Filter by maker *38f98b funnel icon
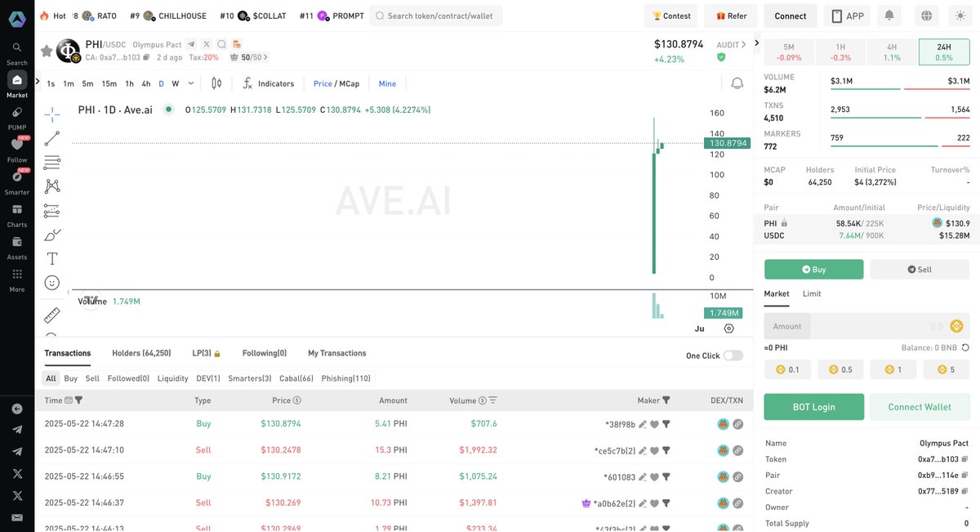 pos(666,424)
